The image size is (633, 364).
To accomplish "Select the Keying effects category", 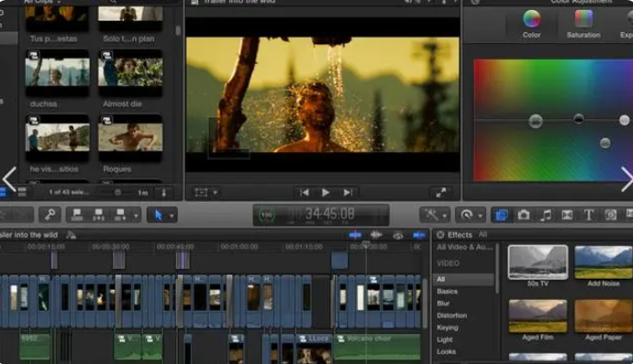I will pos(448,327).
